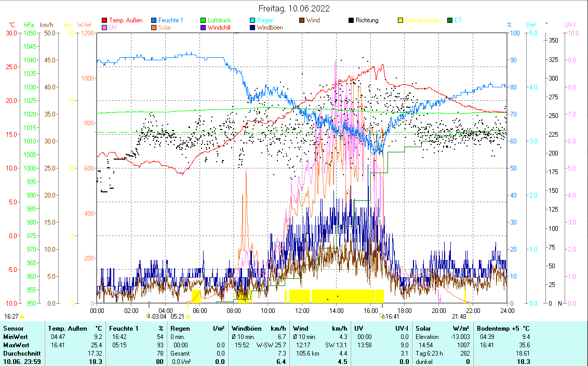Click the pink UV-I axis unit label
Image resolution: width=588 pixels, height=366 pixels.
[570, 25]
